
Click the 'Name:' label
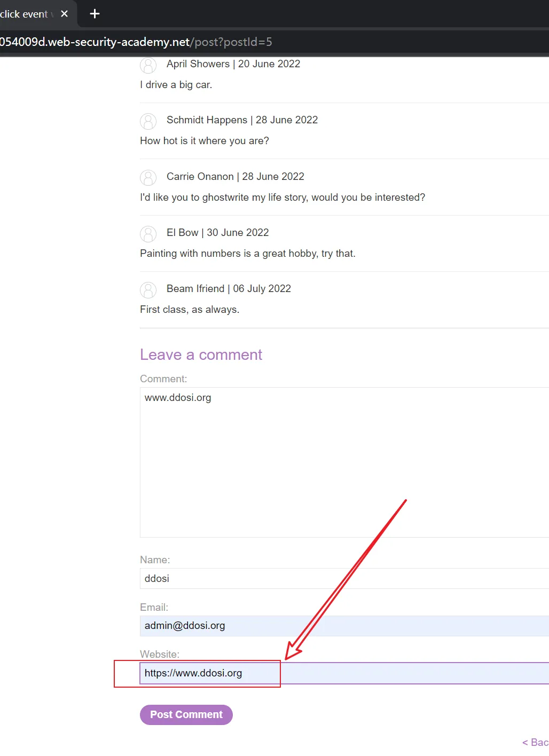click(x=155, y=560)
